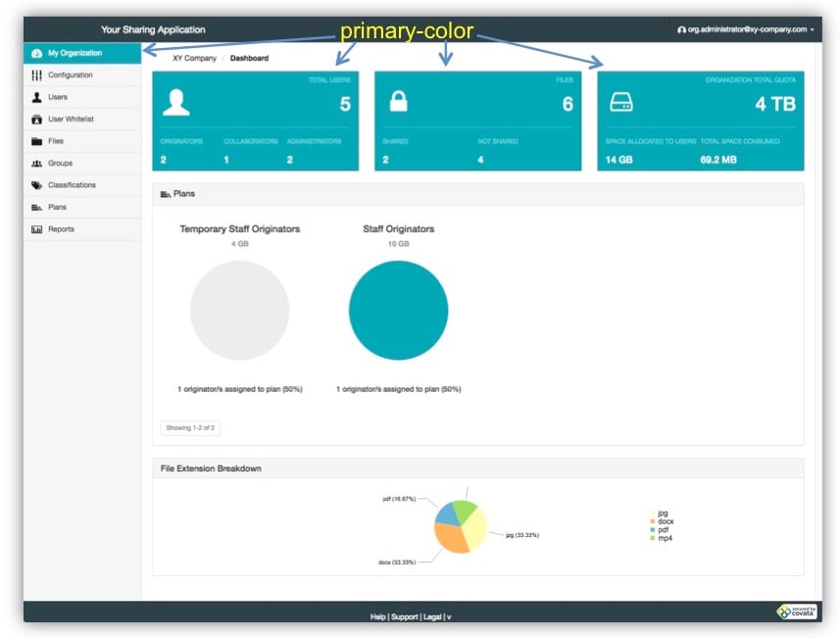Click the docx (33.33%) chart label
Viewport: 840px width, 638px height.
(x=397, y=563)
